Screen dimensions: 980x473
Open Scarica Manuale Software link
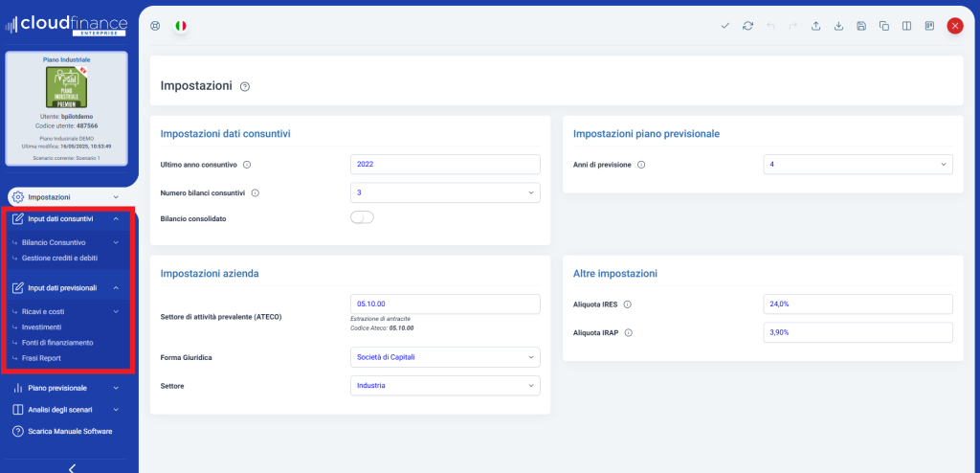[70, 432]
